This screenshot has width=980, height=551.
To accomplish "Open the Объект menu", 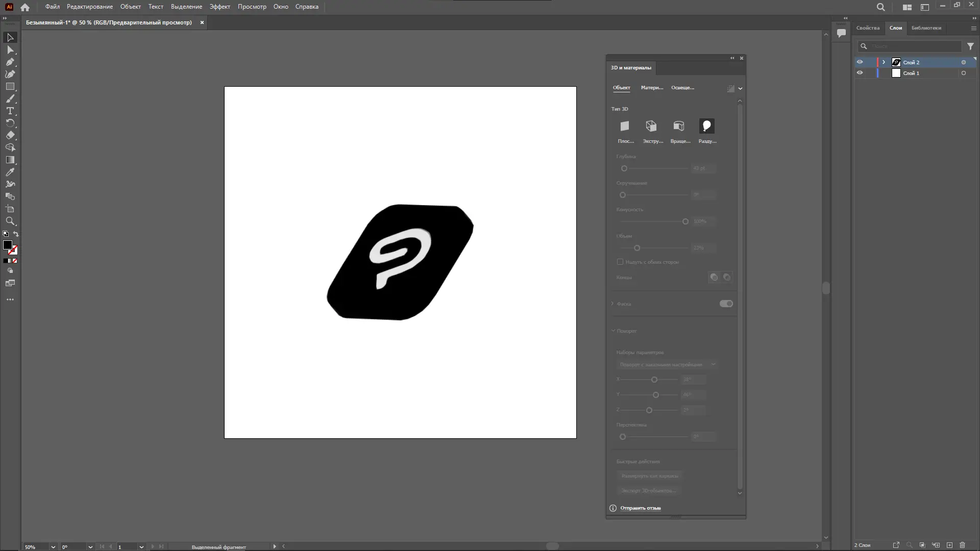I will [130, 7].
